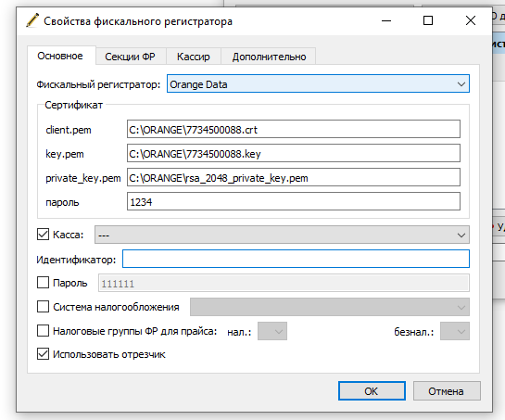Screen dimensions: 505x420
Task: Expand the Касса dropdown list
Action: [x=282, y=235]
